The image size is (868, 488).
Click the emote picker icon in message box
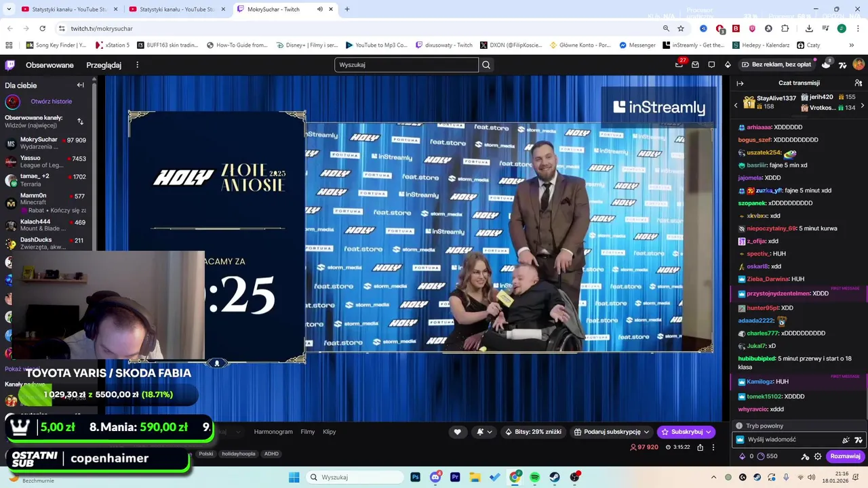tap(859, 440)
